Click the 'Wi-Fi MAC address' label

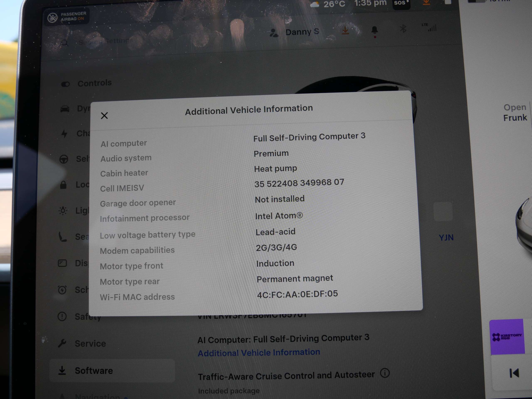(137, 297)
